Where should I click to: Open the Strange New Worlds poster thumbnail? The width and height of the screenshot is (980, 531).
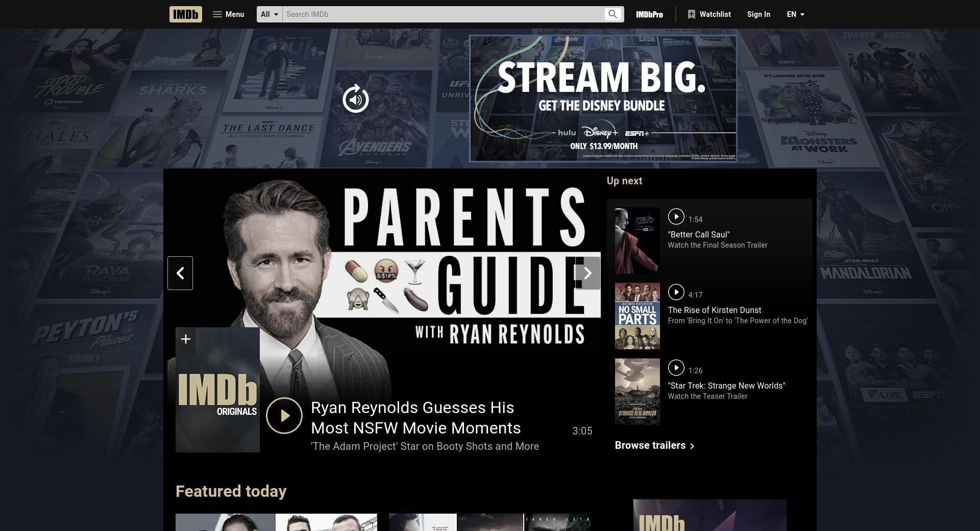(637, 392)
